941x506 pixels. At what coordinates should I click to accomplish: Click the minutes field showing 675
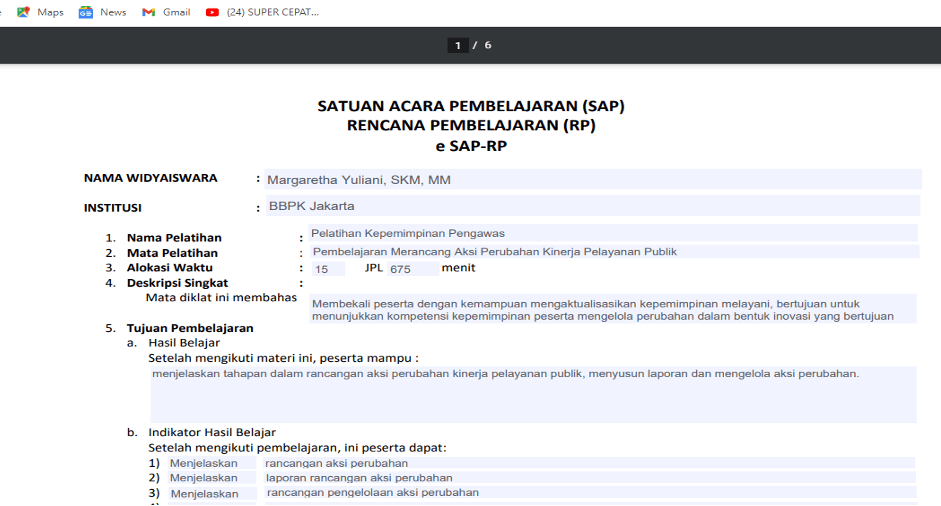(411, 269)
